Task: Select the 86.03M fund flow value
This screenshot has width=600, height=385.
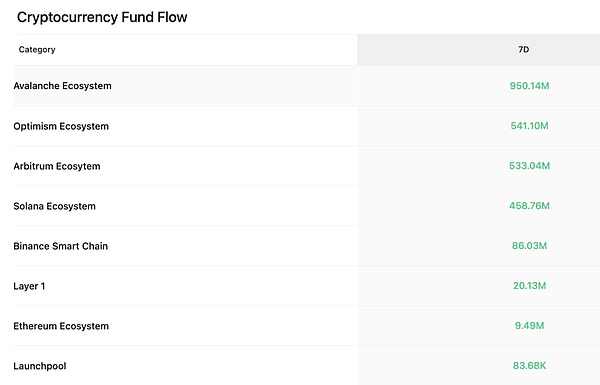Action: pos(529,246)
